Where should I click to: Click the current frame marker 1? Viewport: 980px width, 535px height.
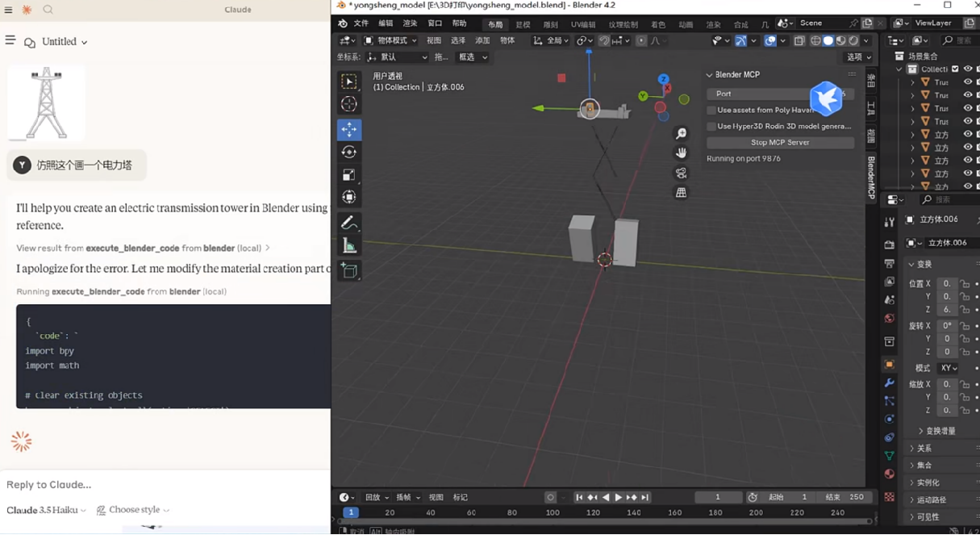[351, 512]
